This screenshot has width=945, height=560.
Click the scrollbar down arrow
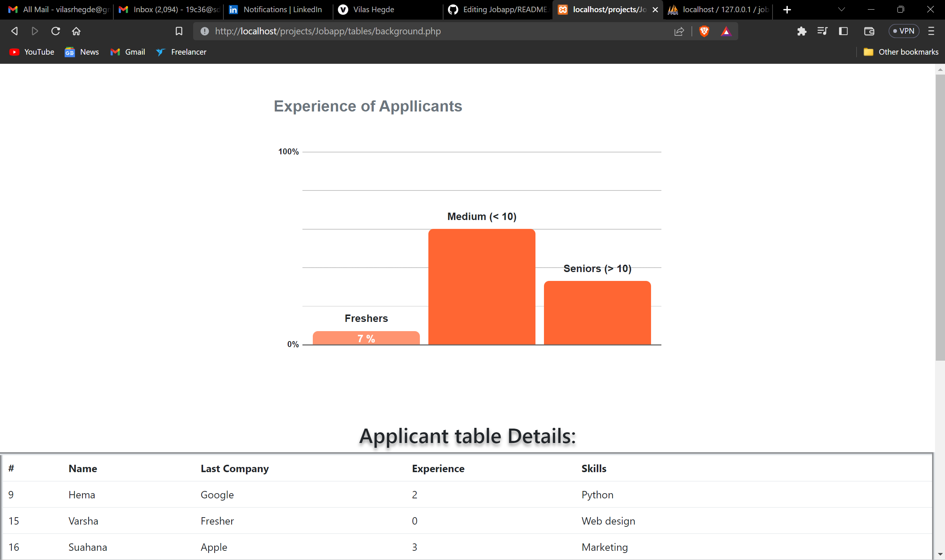pos(940,554)
